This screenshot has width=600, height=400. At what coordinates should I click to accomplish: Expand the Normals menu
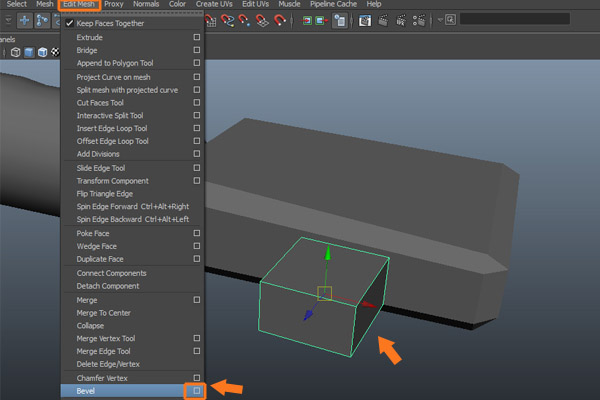[x=146, y=5]
